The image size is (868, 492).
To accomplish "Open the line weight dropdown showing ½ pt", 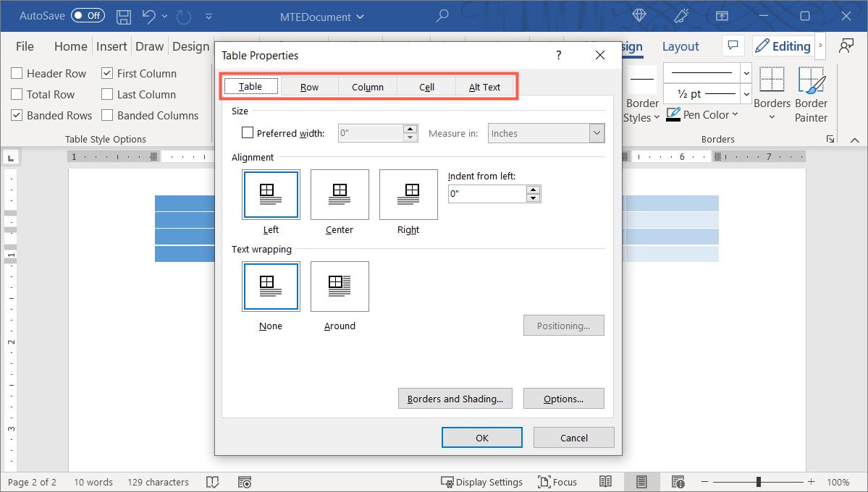I will (x=745, y=93).
